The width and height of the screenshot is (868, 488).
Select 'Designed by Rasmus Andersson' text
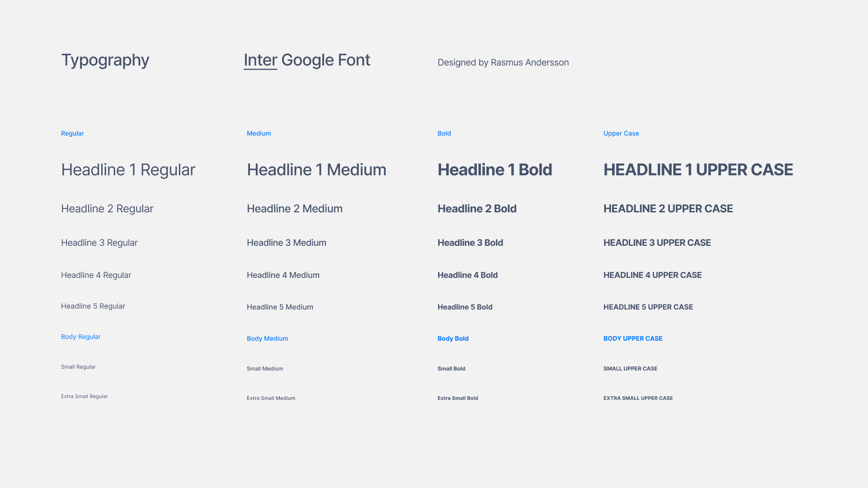503,63
